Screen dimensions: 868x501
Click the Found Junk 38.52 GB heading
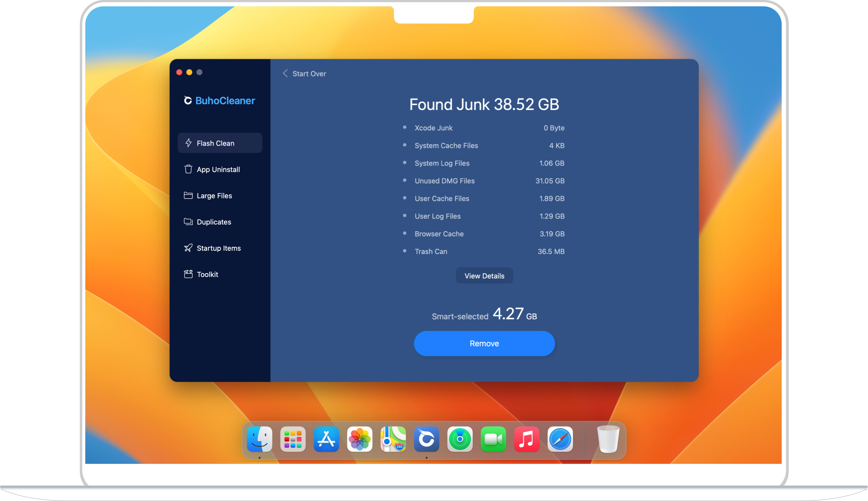click(x=484, y=104)
